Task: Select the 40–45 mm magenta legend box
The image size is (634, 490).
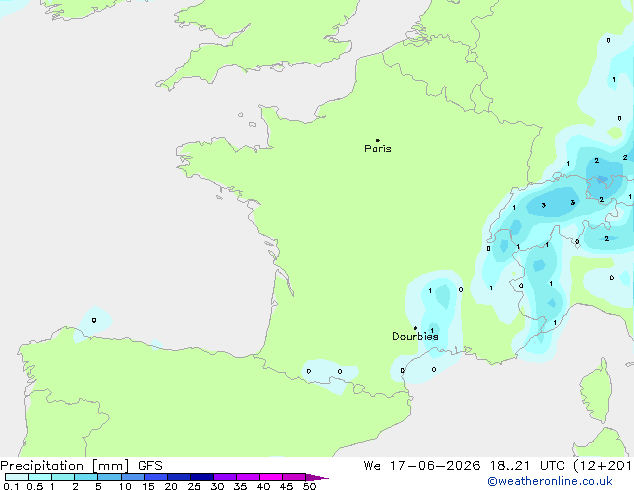Action: point(271,477)
